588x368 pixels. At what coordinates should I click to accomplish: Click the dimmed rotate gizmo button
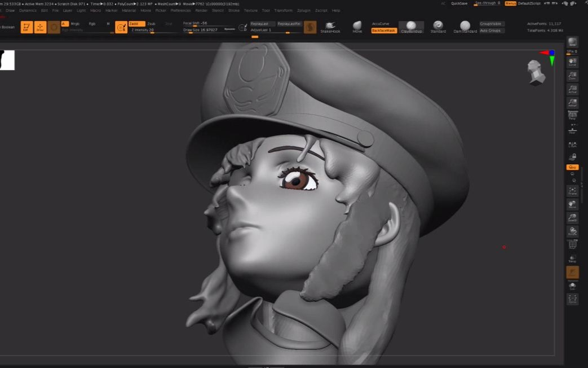(54, 27)
